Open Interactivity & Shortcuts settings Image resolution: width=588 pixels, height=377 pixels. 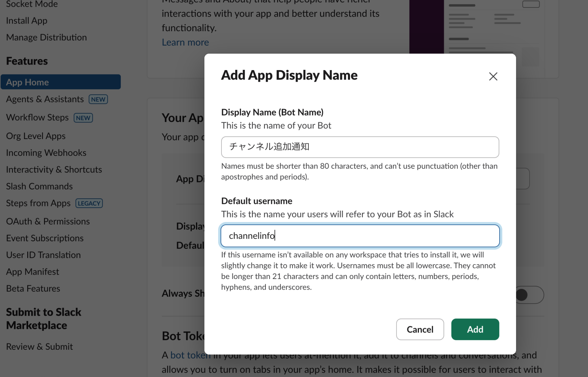pyautogui.click(x=54, y=169)
